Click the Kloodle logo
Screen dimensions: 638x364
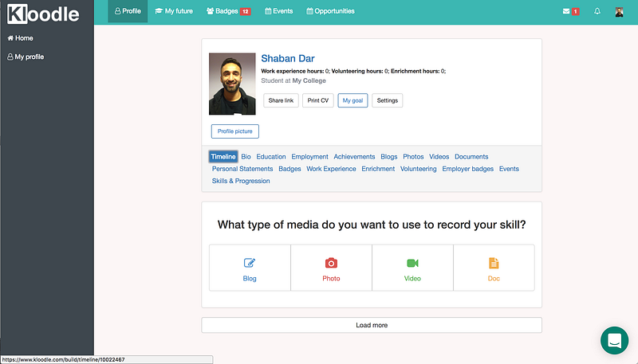tap(43, 14)
